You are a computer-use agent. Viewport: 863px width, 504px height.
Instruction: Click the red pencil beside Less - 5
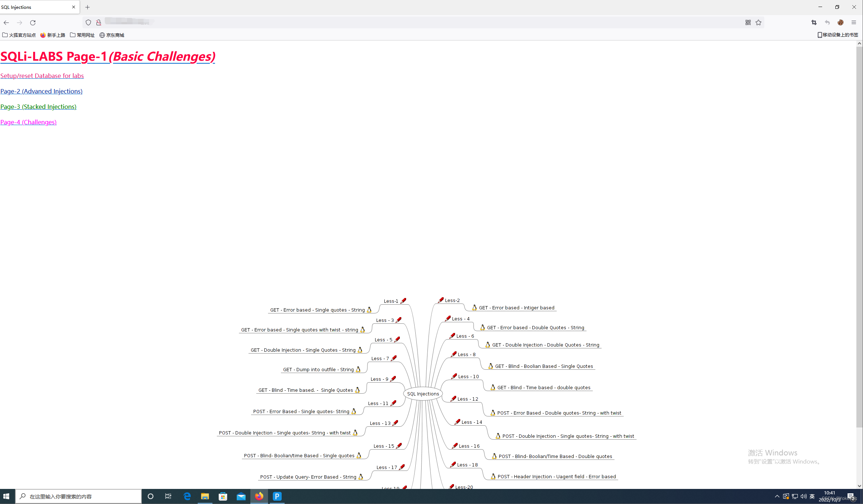pos(397,339)
